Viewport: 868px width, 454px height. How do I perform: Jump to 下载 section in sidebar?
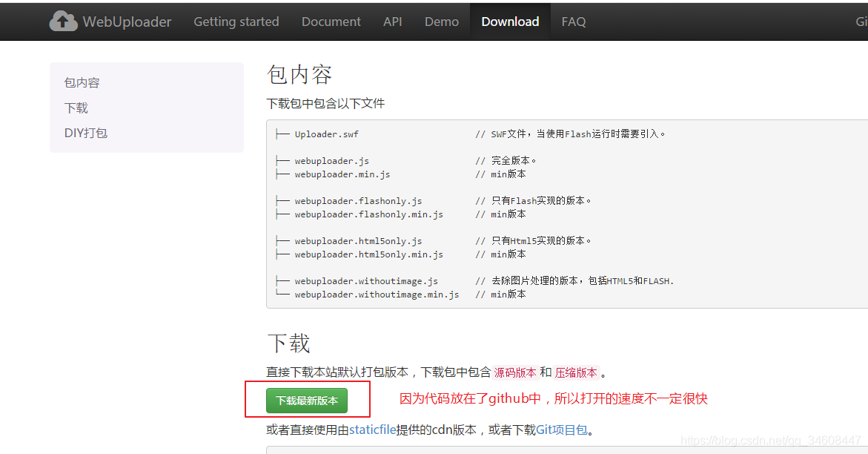(x=76, y=108)
